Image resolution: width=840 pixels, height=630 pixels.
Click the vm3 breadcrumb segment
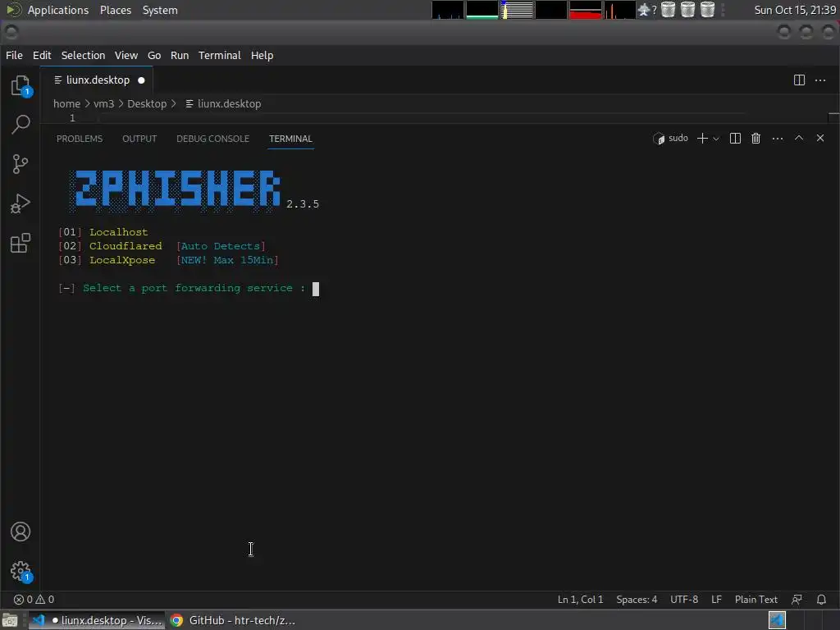104,104
